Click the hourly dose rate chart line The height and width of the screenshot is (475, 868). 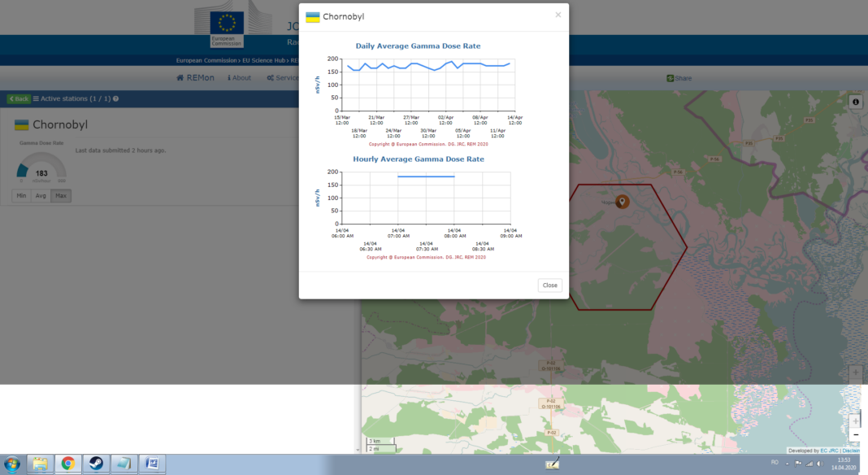(426, 176)
